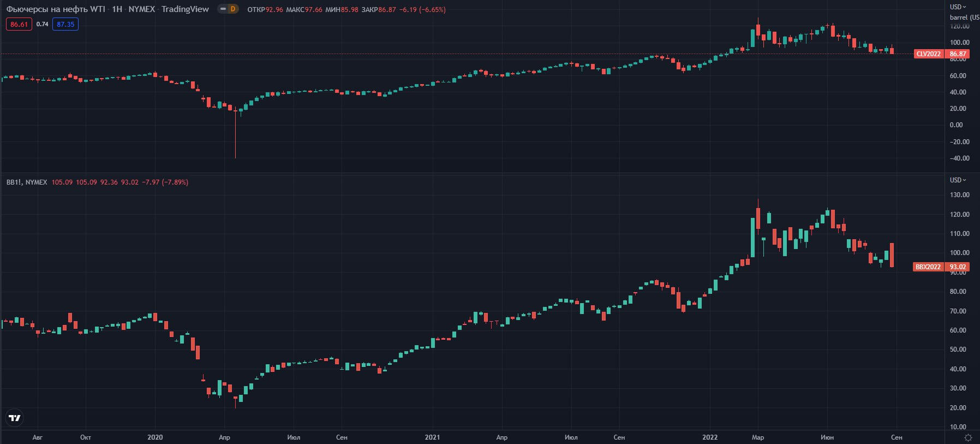Open USD currency dropdown of WTI pane
The image size is (980, 444).
coord(958,7)
